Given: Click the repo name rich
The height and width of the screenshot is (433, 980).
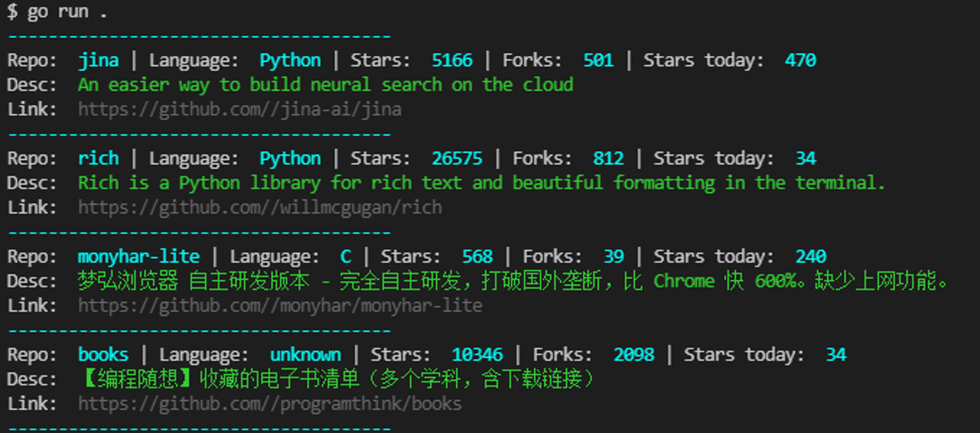Looking at the screenshot, I should pos(98,158).
